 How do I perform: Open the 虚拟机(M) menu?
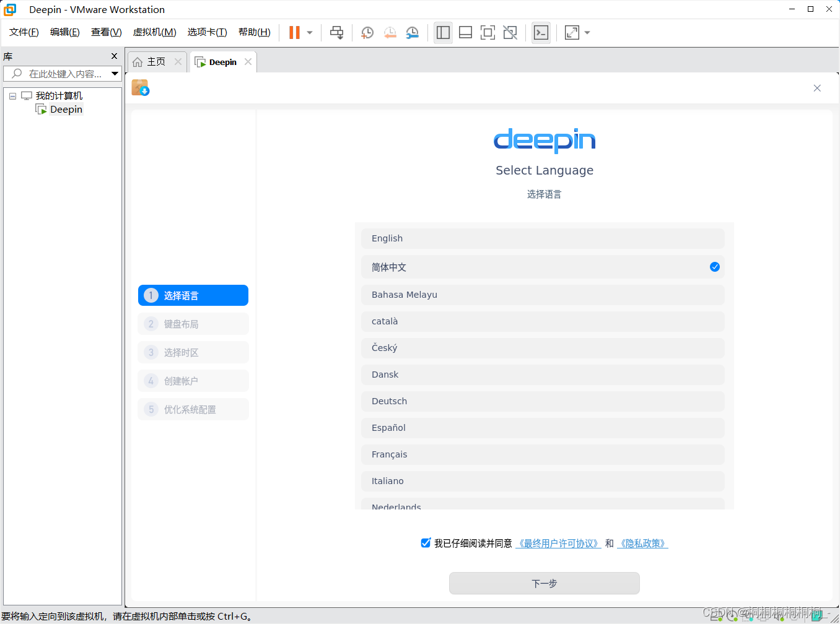(x=155, y=32)
